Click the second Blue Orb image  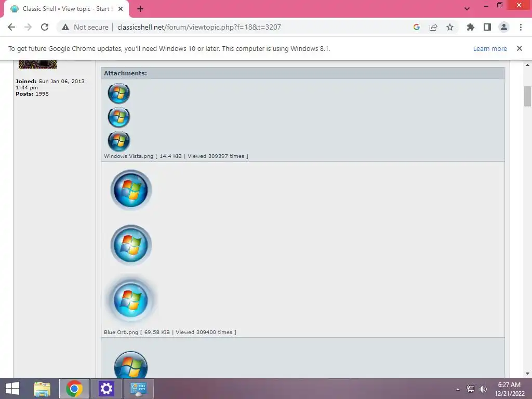point(131,245)
